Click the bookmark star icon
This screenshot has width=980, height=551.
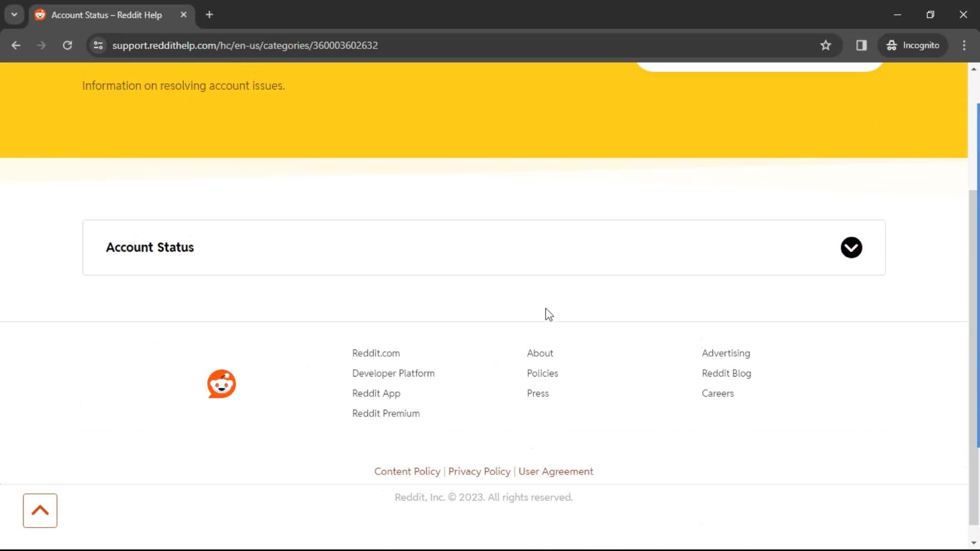pos(827,45)
